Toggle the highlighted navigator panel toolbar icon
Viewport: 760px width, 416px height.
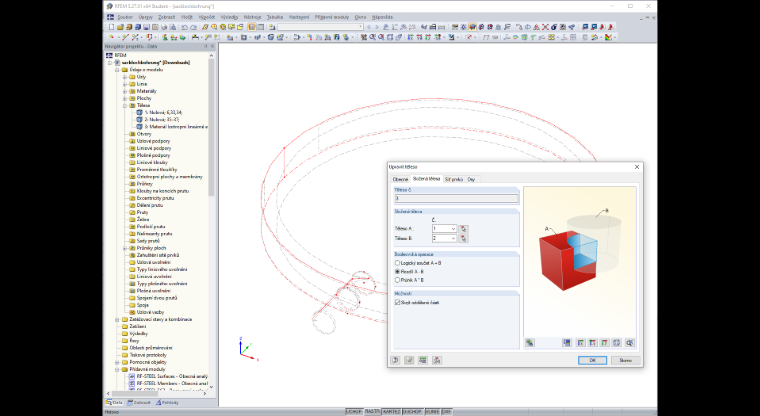[252, 27]
